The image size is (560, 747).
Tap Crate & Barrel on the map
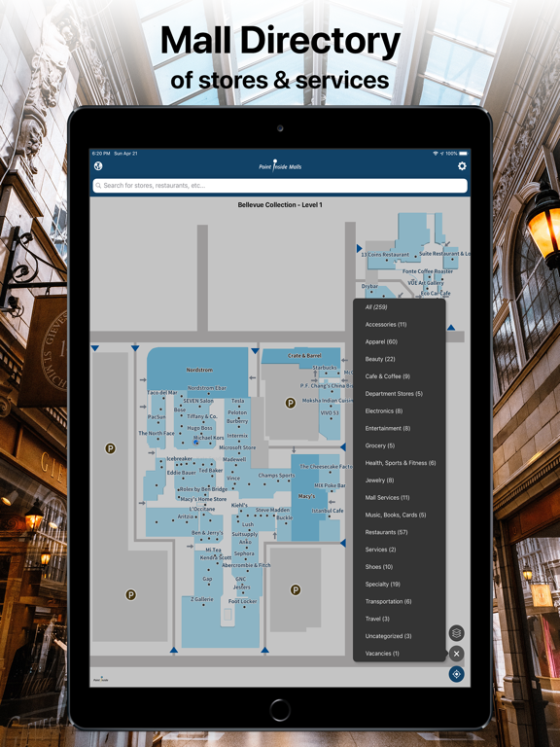(304, 355)
